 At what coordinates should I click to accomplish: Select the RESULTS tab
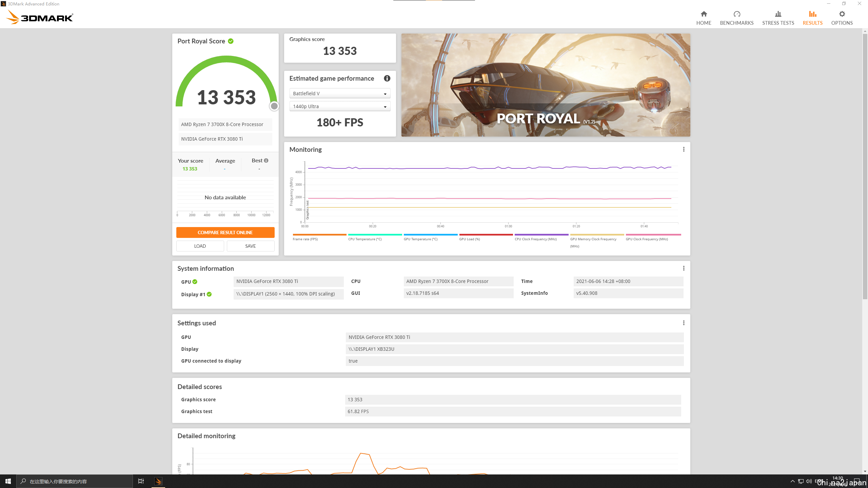point(812,18)
